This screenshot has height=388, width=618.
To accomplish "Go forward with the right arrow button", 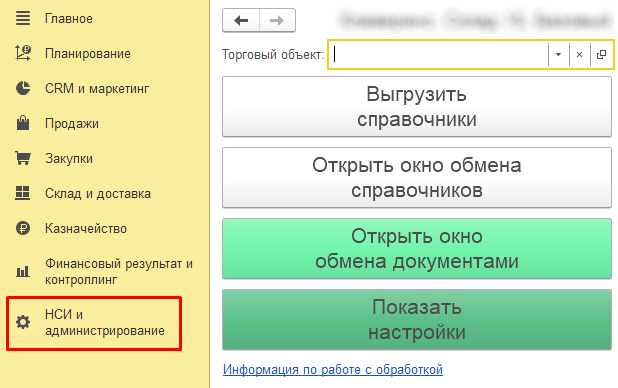I will [x=277, y=20].
